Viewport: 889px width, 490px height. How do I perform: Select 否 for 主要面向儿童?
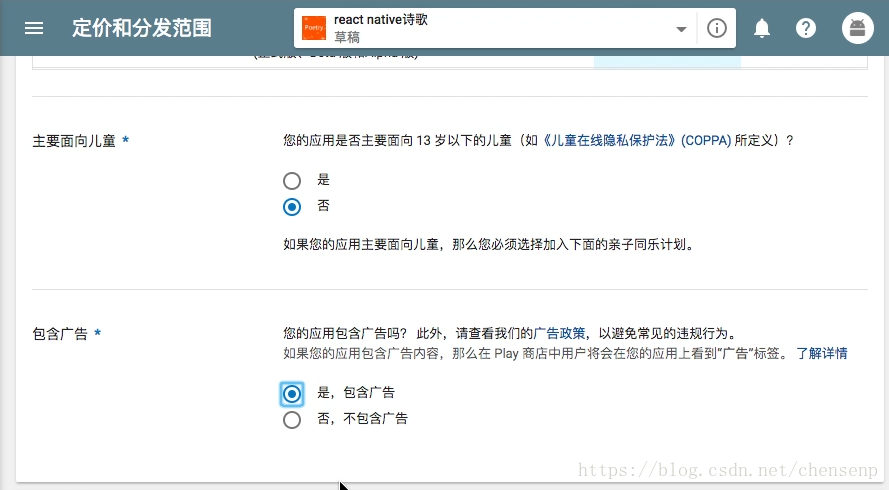pyautogui.click(x=292, y=207)
